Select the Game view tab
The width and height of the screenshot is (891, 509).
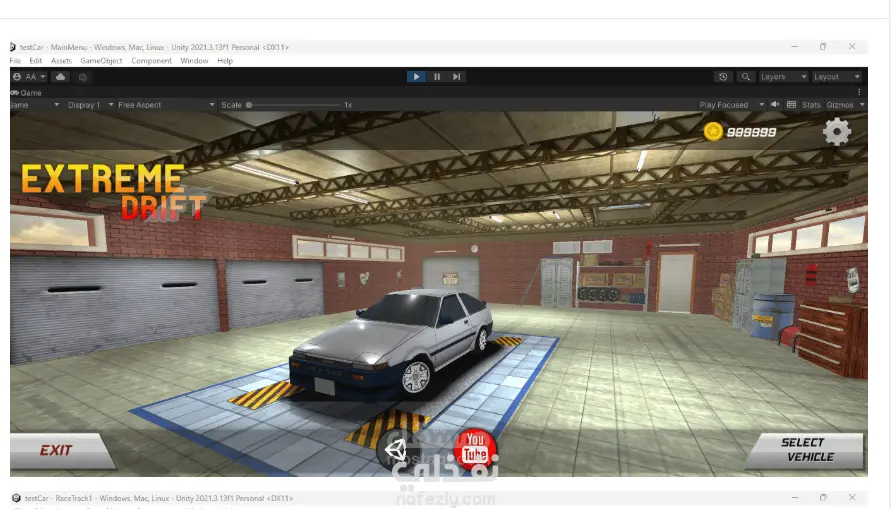(26, 93)
